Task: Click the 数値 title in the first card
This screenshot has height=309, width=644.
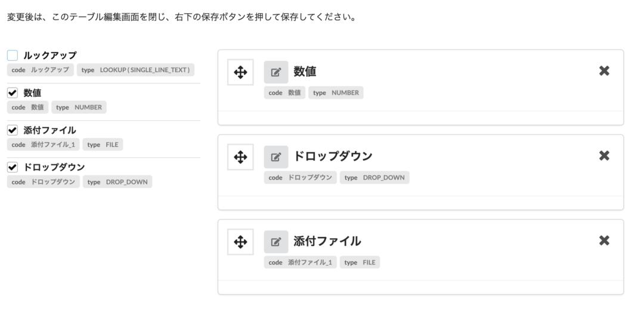Action: coord(305,72)
